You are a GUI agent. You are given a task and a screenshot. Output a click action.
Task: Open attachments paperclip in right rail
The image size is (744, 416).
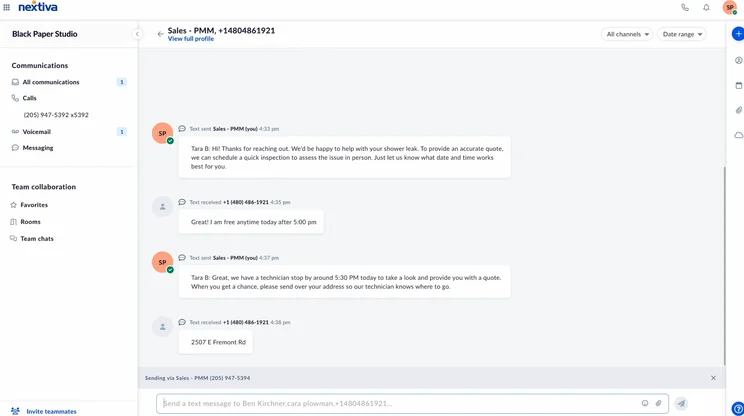(739, 110)
